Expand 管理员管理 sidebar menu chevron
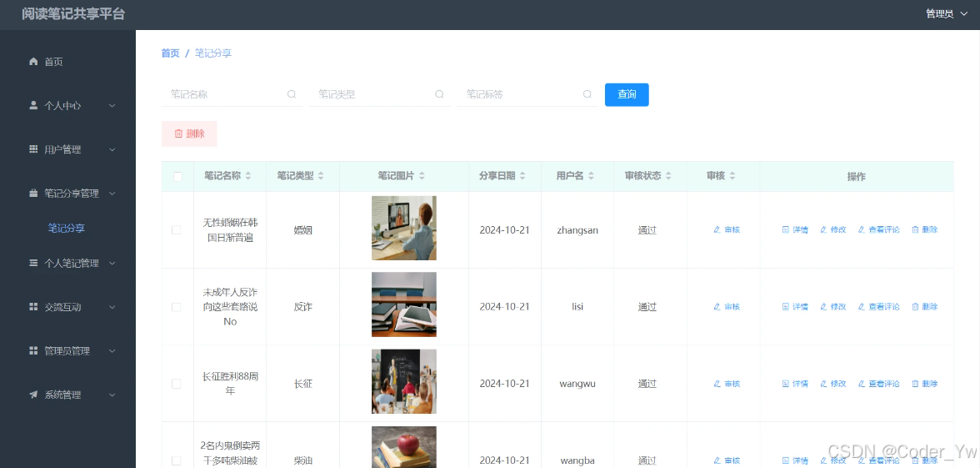The image size is (980, 468). click(112, 351)
